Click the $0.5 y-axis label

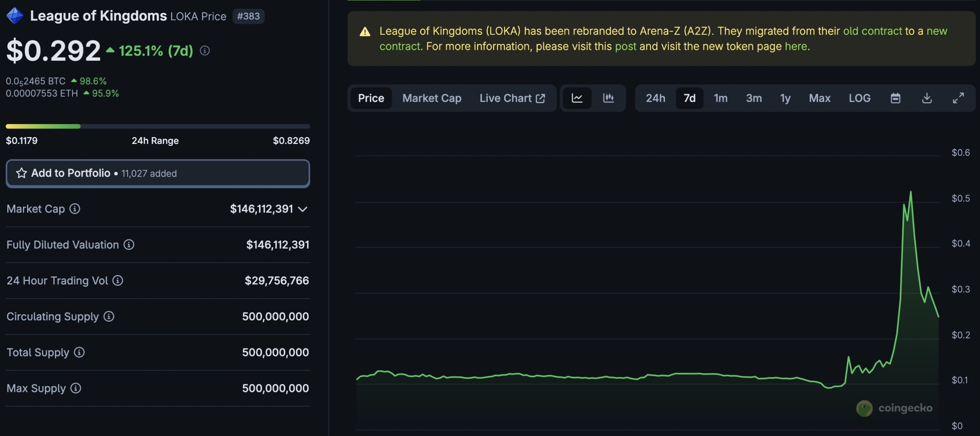point(961,198)
